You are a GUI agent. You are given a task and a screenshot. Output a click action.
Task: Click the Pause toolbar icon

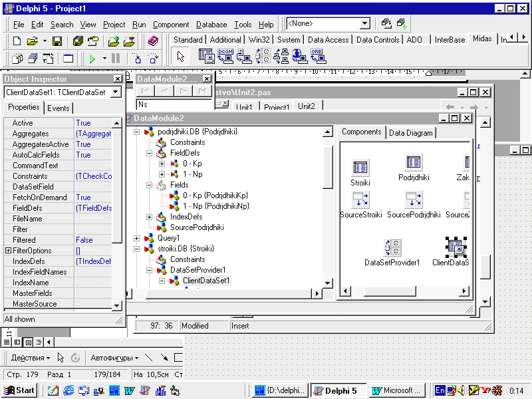coord(116,59)
